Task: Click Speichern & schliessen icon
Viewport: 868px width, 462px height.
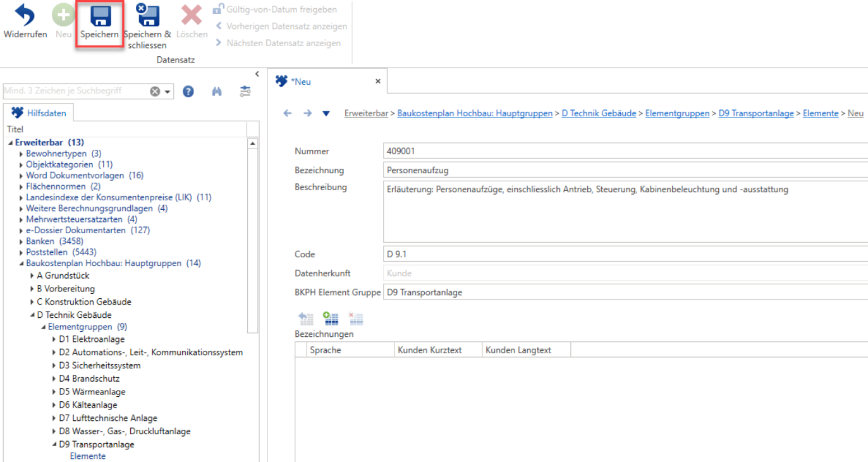Action: pyautogui.click(x=147, y=15)
